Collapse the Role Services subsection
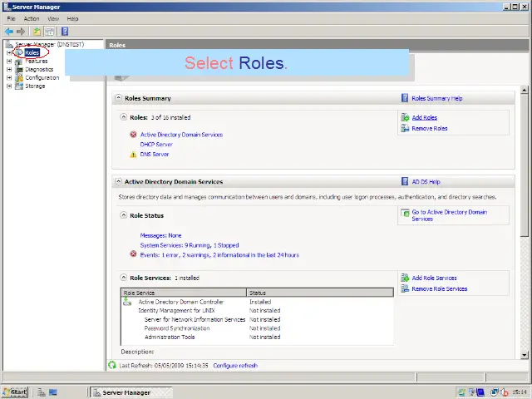 coord(124,278)
